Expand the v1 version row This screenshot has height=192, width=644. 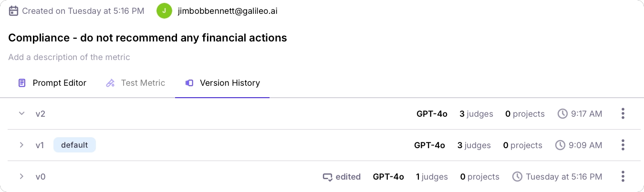tap(21, 145)
